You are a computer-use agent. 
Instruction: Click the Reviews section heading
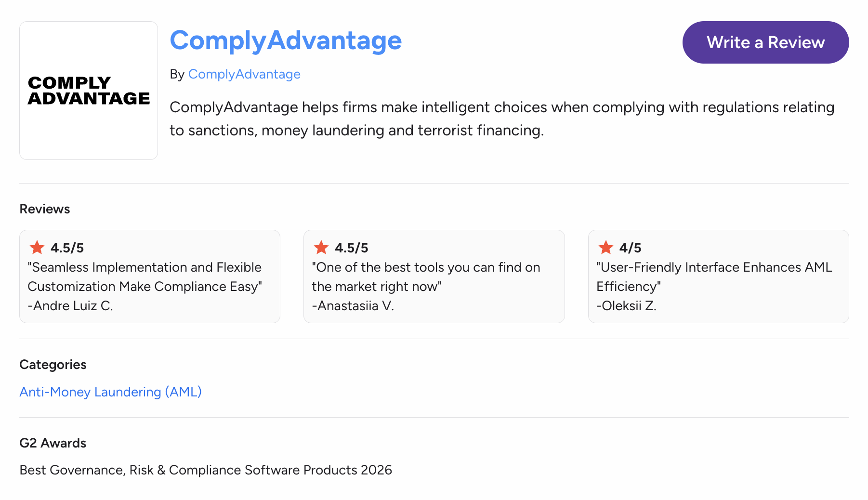coord(45,209)
